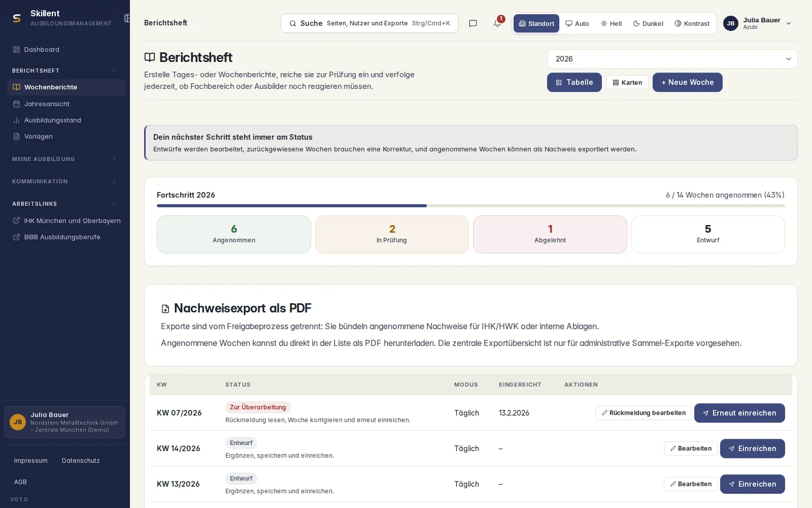Viewport: 812px width, 508px height.
Task: Open Vorlagen in the sidebar
Action: click(66, 136)
